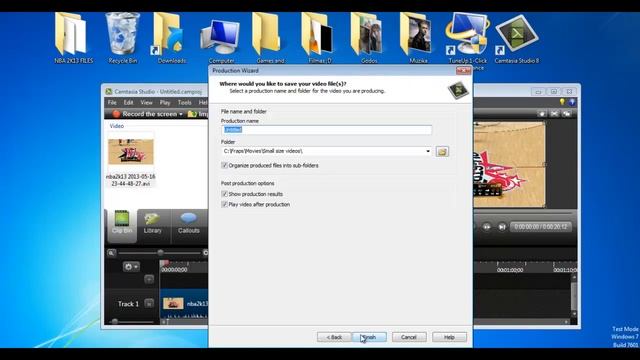640x360 pixels.
Task: Expand the Folder path dropdown
Action: click(428, 151)
